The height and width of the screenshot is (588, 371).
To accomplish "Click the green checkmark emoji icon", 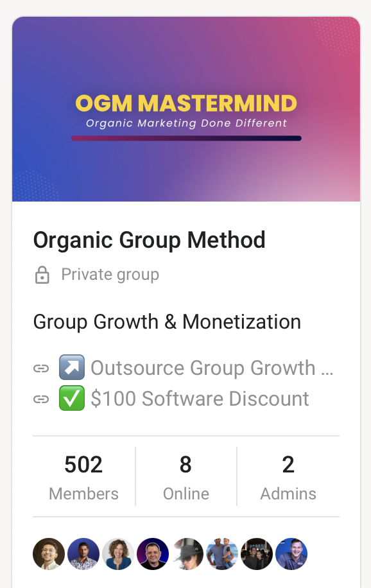I will pyautogui.click(x=71, y=398).
